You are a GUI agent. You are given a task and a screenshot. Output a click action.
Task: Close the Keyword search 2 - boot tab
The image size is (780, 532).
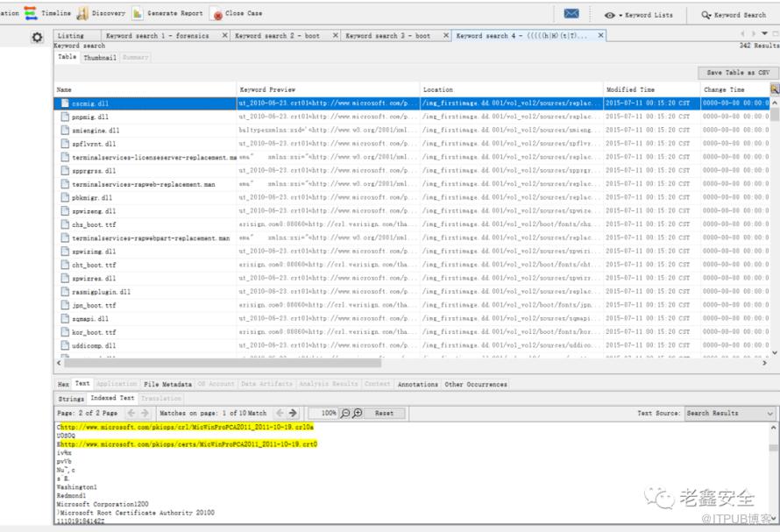coord(336,36)
